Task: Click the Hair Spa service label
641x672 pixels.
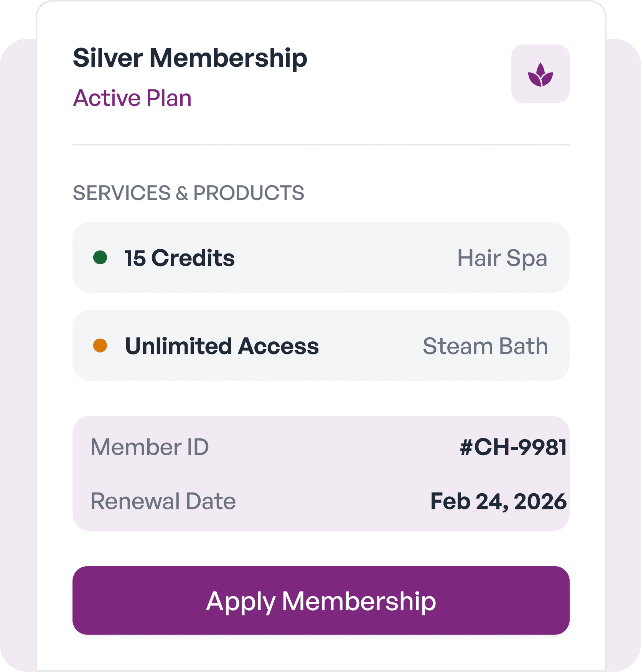Action: tap(502, 258)
